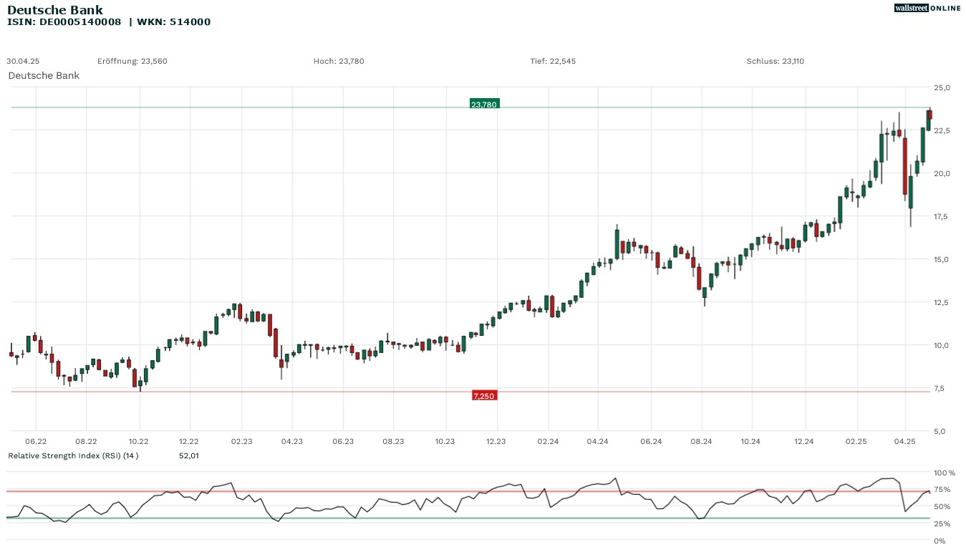Click the Schluss 23,110 closing value
The image size is (966, 560).
(775, 61)
